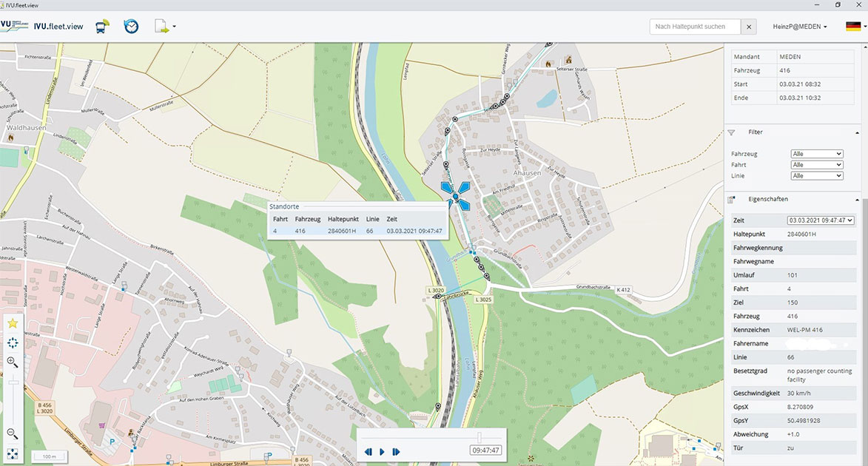This screenshot has height=466, width=868.
Task: Click the Ende value 03.03.21 10:32
Action: point(800,98)
